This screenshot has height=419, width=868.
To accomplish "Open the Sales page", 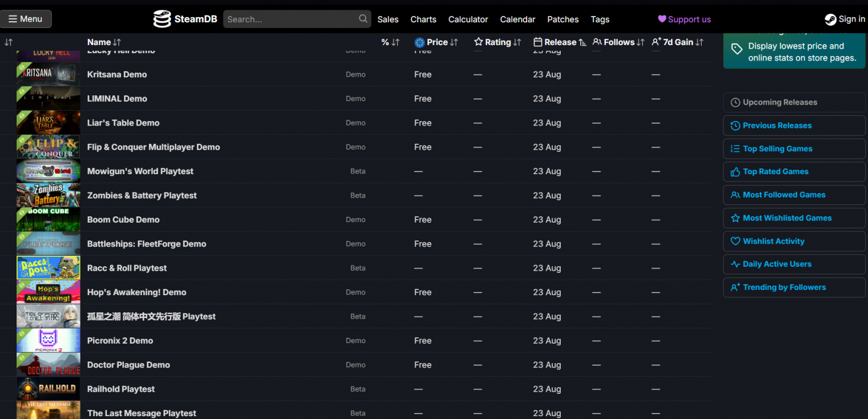I will point(388,19).
